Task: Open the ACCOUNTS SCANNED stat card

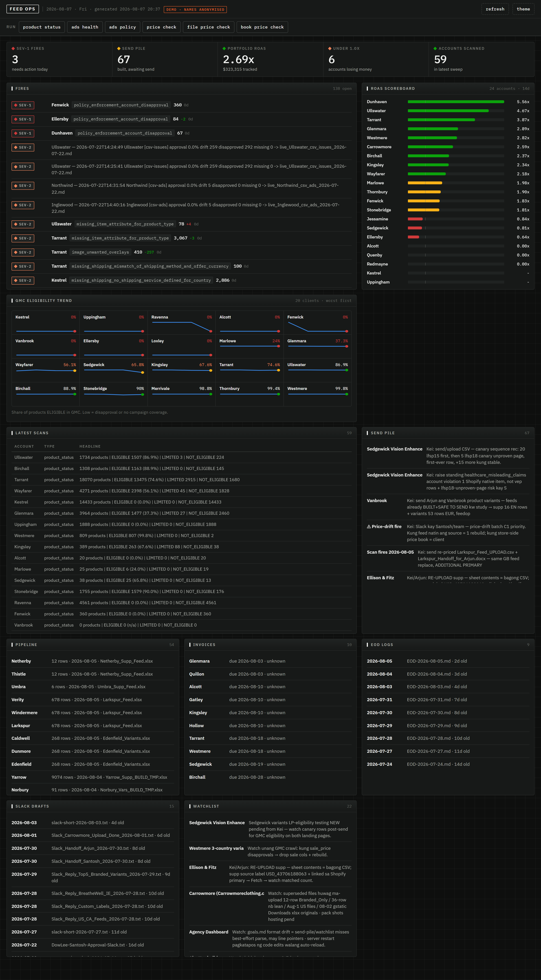Action: point(481,59)
